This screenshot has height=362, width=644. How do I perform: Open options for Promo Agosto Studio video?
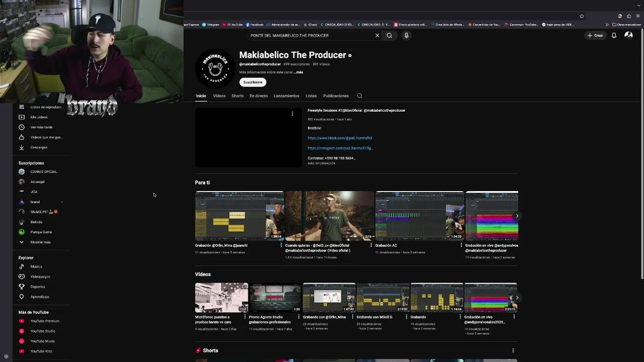point(299,317)
